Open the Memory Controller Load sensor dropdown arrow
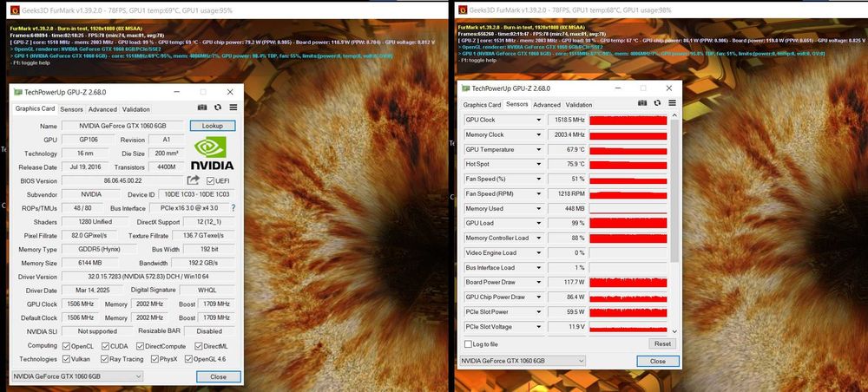Screen dimensions: 868x392 [538, 238]
